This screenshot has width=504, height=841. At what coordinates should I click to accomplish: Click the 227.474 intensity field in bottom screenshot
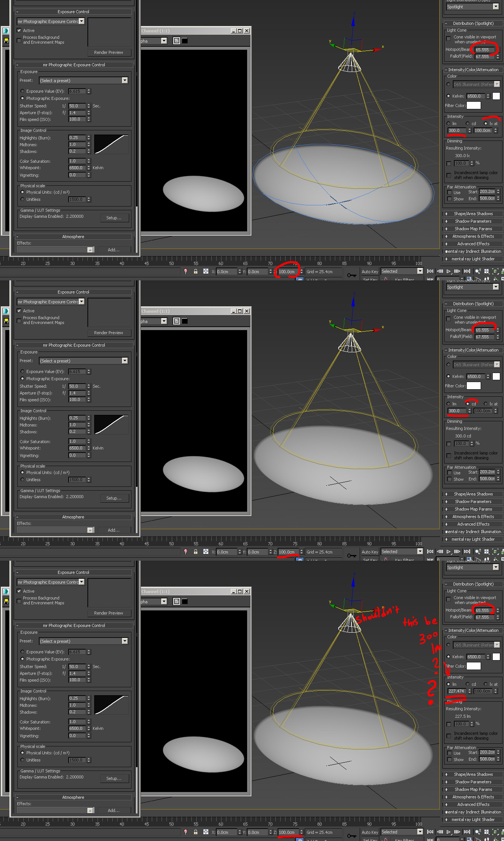pos(457,691)
